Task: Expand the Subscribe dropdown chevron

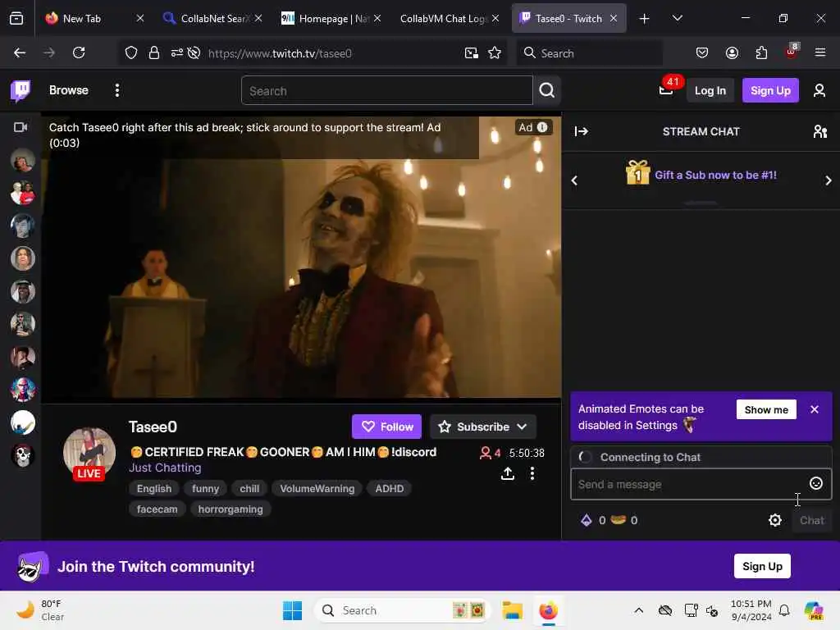Action: pyautogui.click(x=522, y=427)
